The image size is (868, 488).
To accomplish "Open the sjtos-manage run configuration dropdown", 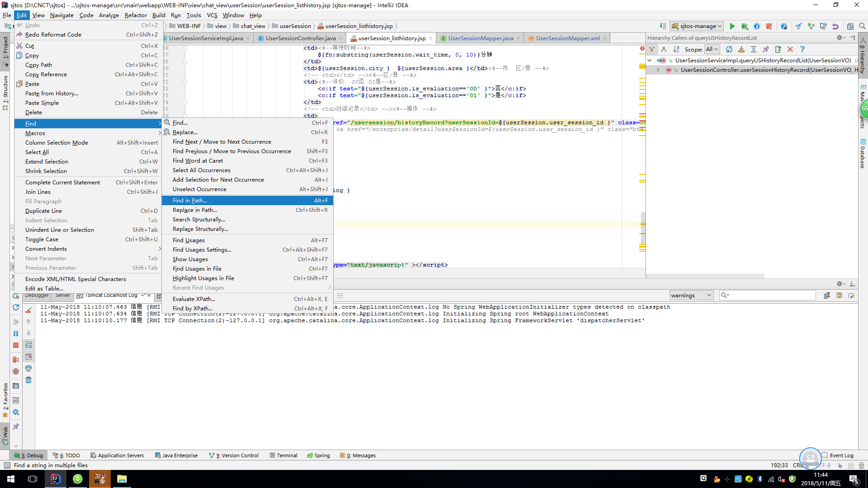I will 697,26.
